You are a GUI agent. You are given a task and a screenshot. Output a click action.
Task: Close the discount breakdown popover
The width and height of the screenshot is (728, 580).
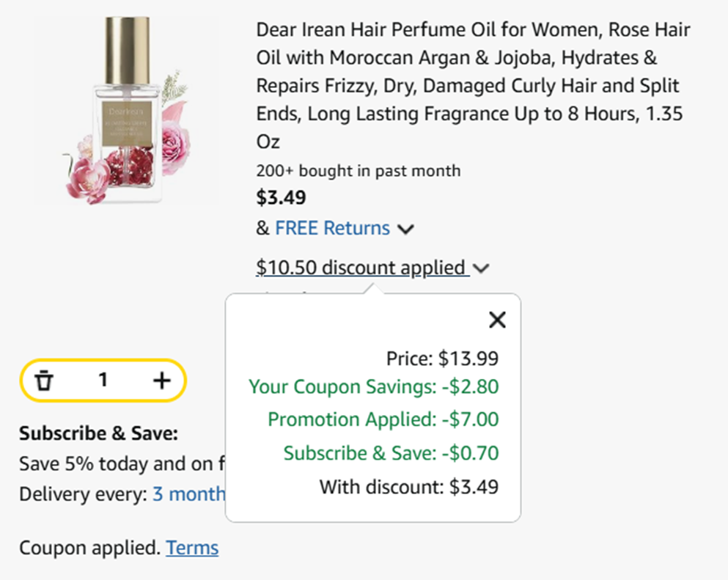point(497,320)
